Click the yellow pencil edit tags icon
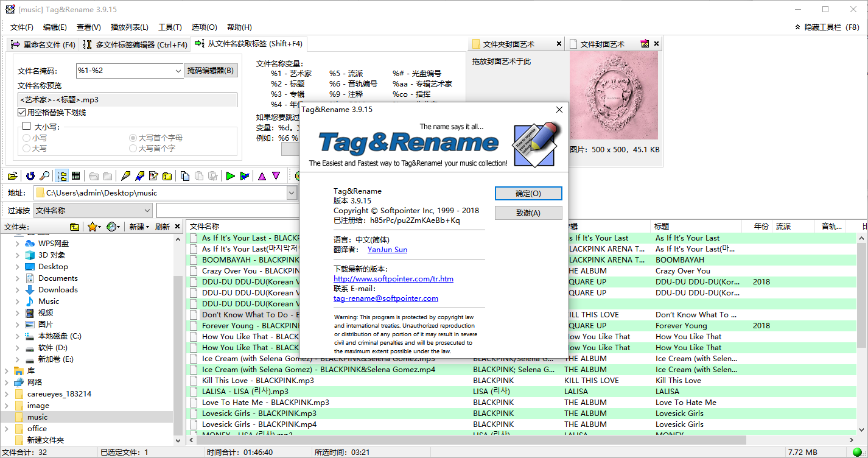 coord(126,176)
